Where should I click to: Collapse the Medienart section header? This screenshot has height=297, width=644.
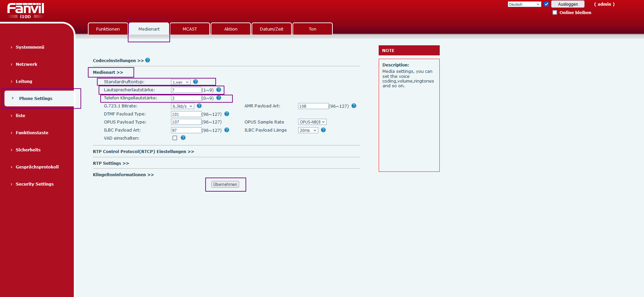coord(108,72)
